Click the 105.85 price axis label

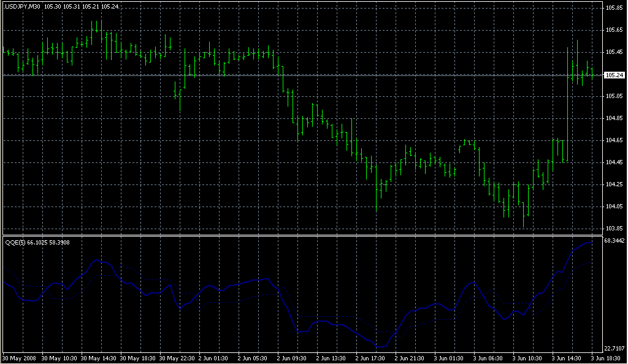(613, 8)
